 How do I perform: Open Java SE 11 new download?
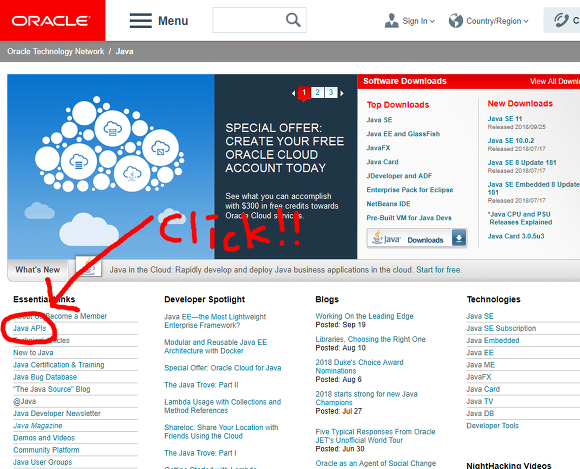point(505,119)
